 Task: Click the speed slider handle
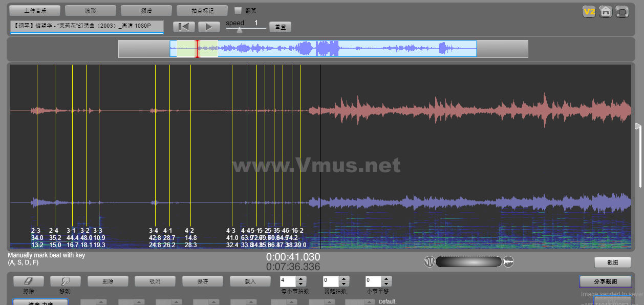coord(240,30)
